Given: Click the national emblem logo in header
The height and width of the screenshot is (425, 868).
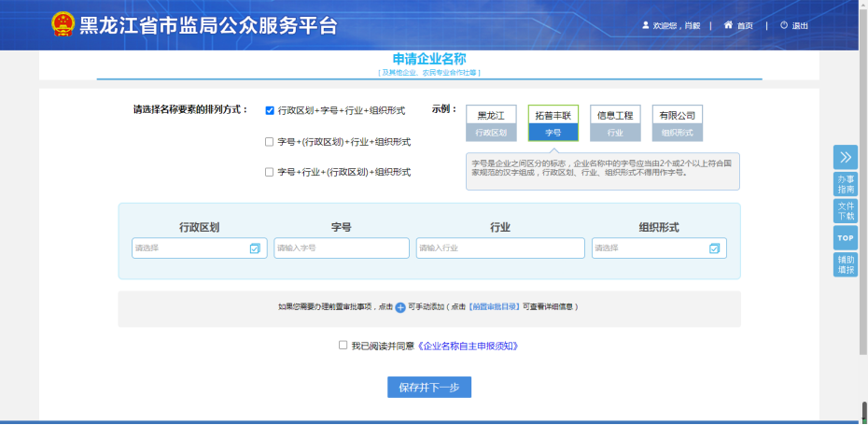Looking at the screenshot, I should (x=63, y=24).
